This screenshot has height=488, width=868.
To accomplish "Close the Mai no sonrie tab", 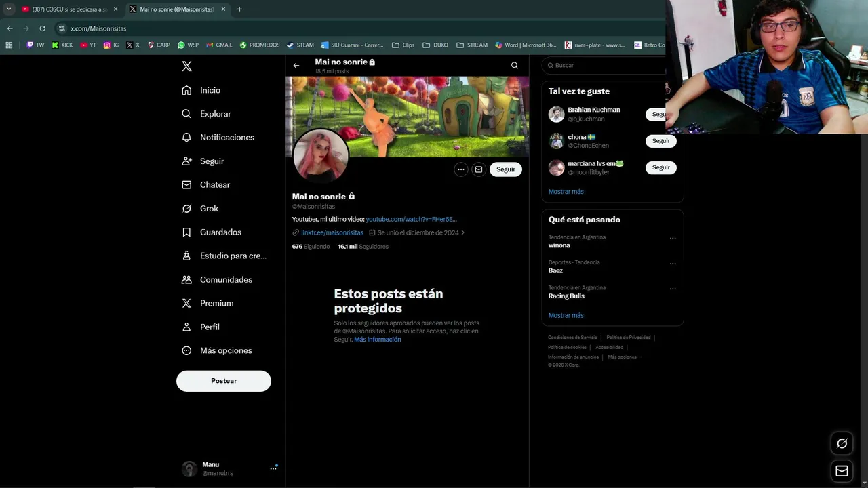I will [223, 9].
